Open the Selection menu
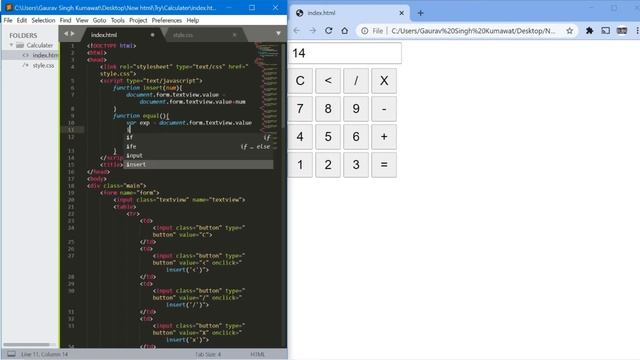640x360 pixels. 43,20
